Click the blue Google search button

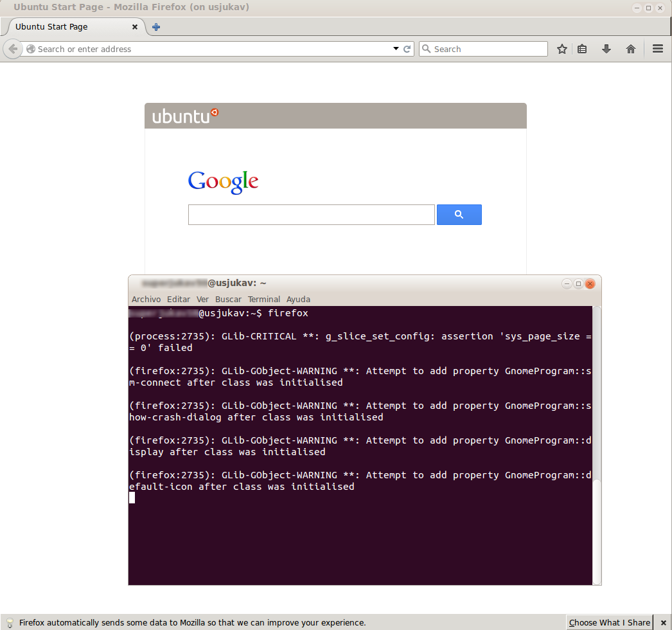(459, 215)
